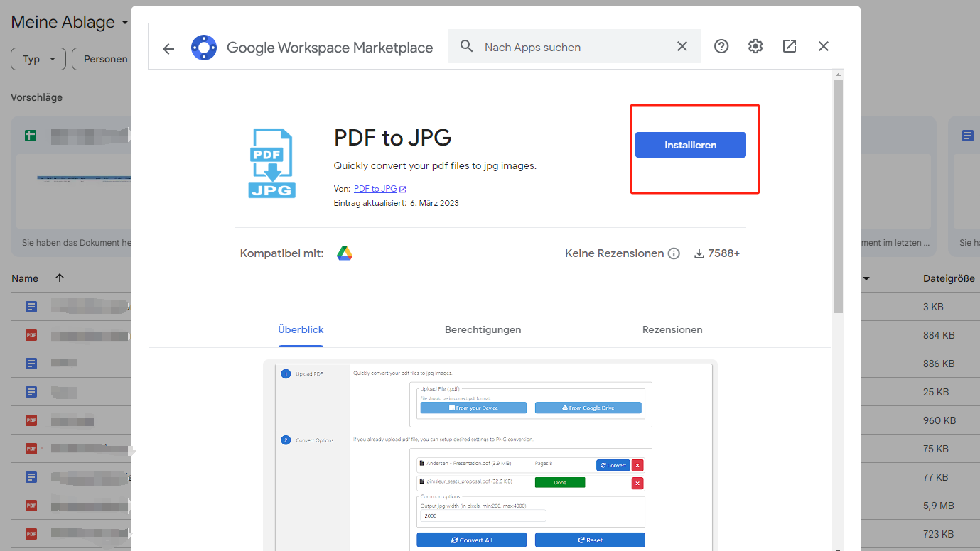Click the Google Workspace Marketplace logo
The height and width of the screenshot is (551, 980).
click(203, 48)
